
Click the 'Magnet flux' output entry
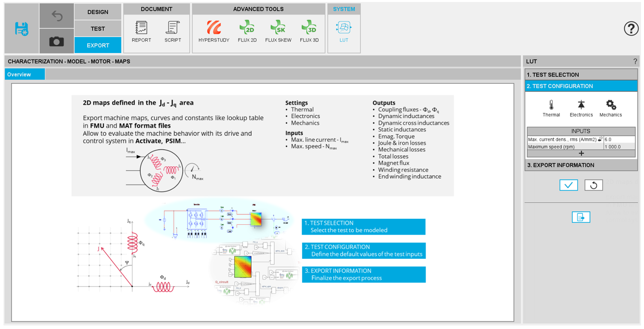[x=393, y=163]
